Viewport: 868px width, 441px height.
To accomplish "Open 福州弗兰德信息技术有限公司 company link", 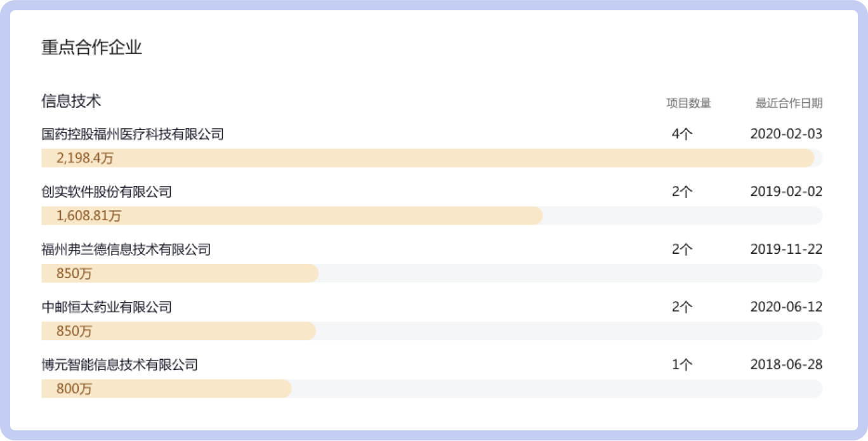I will [x=126, y=249].
